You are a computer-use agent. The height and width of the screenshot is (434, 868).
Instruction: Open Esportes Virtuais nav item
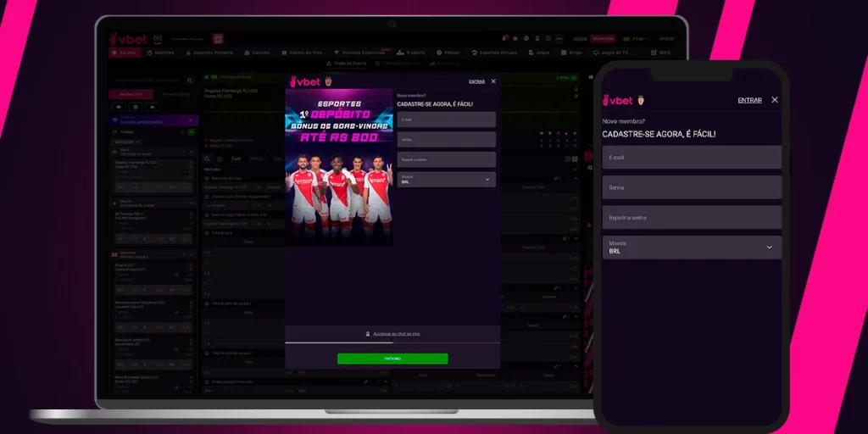point(494,53)
